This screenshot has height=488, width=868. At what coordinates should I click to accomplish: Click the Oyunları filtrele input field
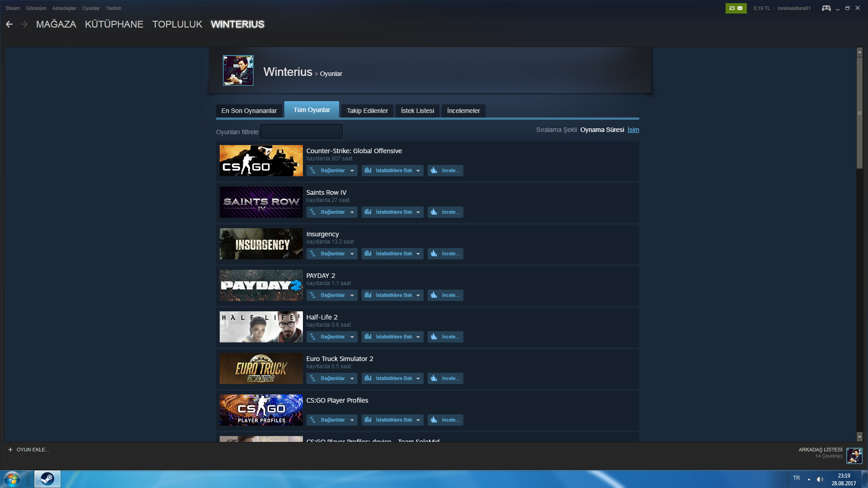(x=302, y=131)
